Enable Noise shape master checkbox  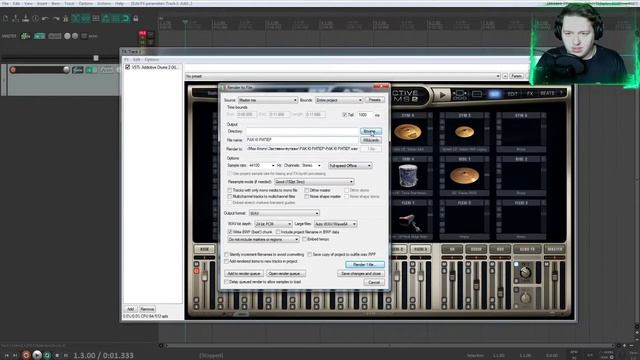click(x=307, y=197)
